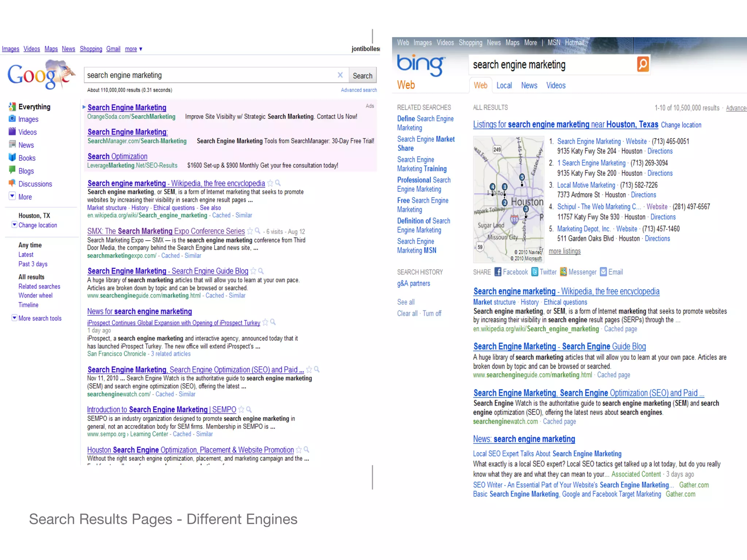Open the Bing 'More' menu in top bar
747x560 pixels.
click(530, 43)
